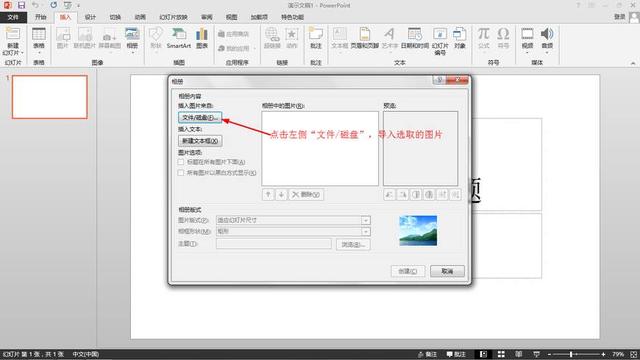
Task: Click the Remove (删除) button in album dialog
Action: (306, 195)
